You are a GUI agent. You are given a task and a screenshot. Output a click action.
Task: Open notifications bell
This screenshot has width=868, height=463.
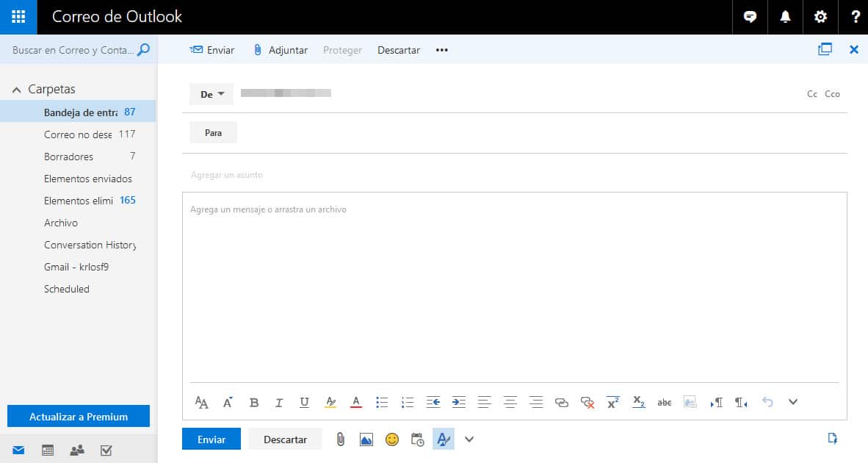785,17
